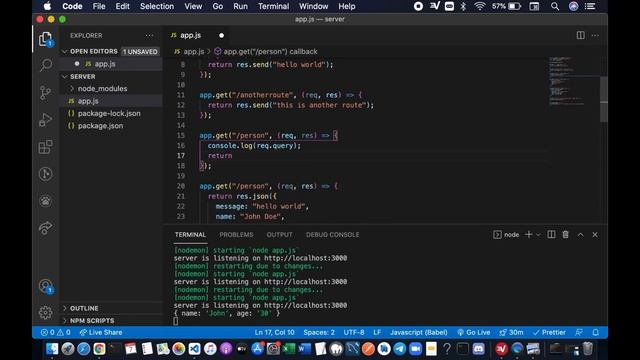This screenshot has width=640, height=360.
Task: Switch to the Debug Console tab
Action: tap(332, 235)
